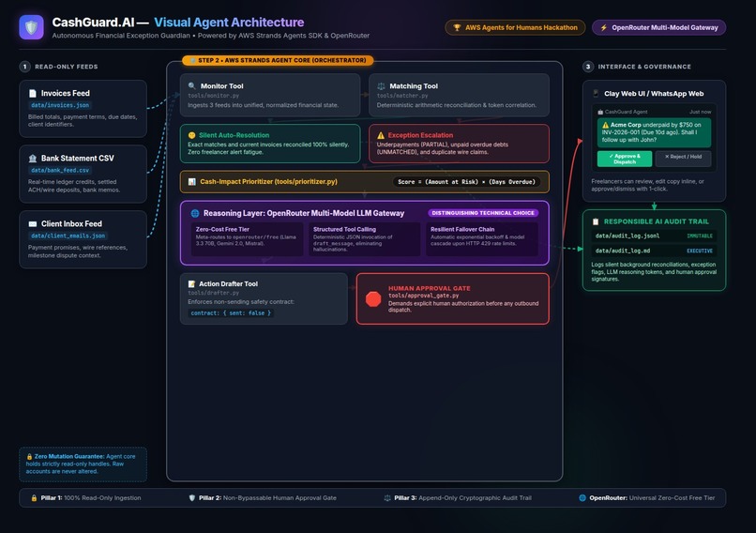Click the Silent Auto-Resolution face icon
Viewport: 756px width, 533px height.
tap(192, 135)
